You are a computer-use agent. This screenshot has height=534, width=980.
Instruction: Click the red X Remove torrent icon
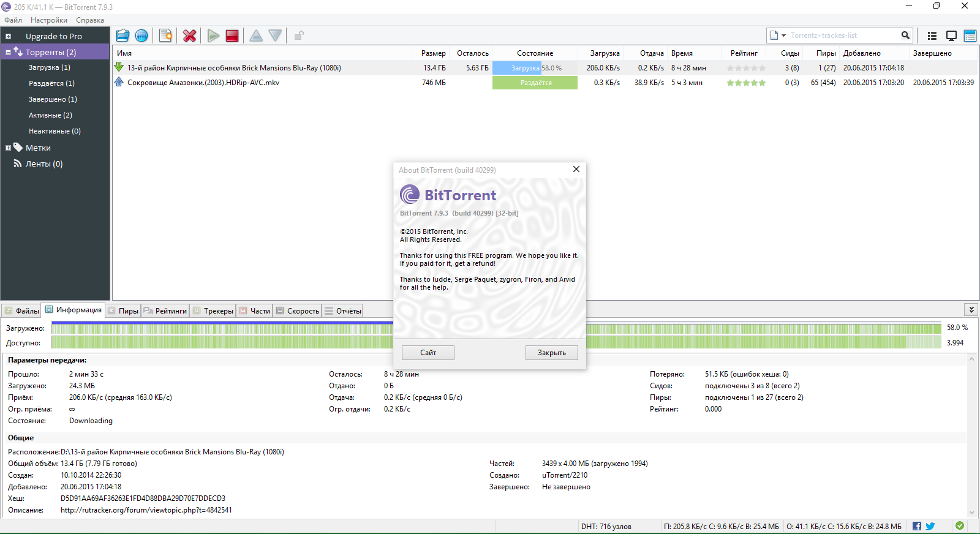(190, 36)
